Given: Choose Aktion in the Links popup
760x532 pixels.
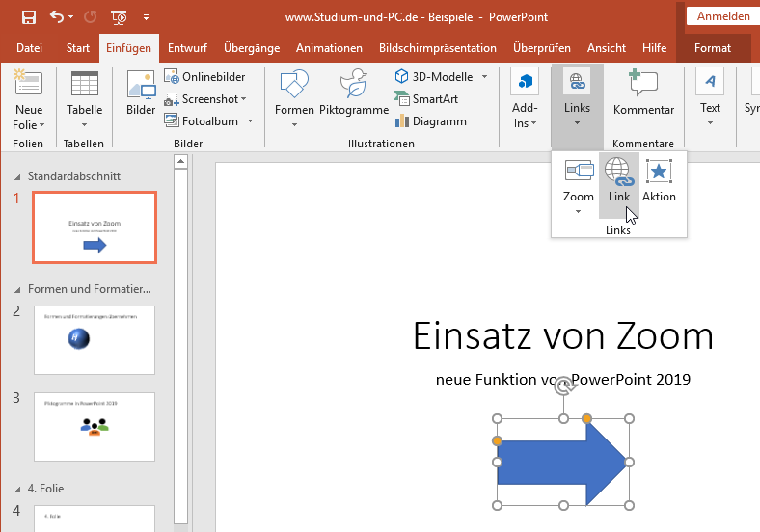Looking at the screenshot, I should [659, 181].
